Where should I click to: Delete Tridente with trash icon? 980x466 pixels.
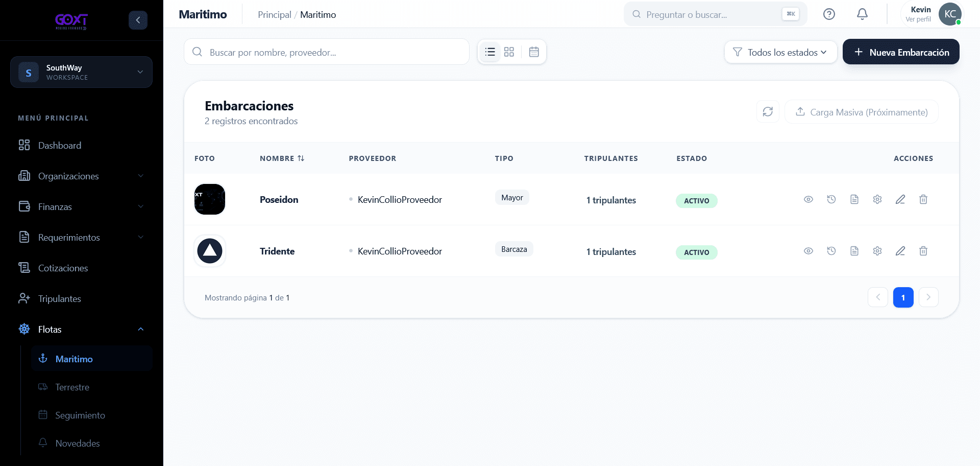[923, 251]
